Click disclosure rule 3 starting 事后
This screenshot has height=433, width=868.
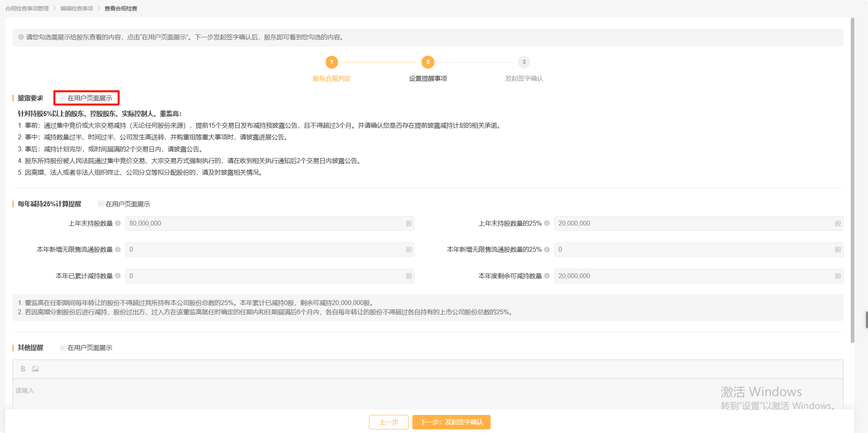click(x=111, y=149)
